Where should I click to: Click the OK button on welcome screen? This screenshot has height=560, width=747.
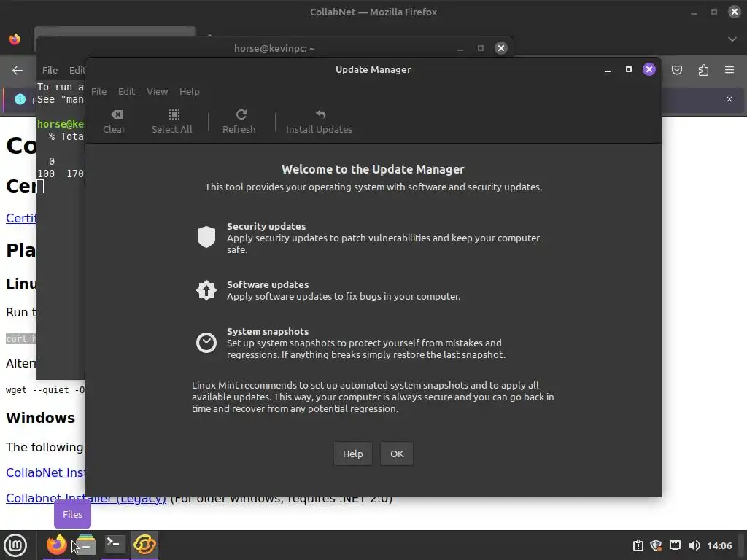point(397,454)
